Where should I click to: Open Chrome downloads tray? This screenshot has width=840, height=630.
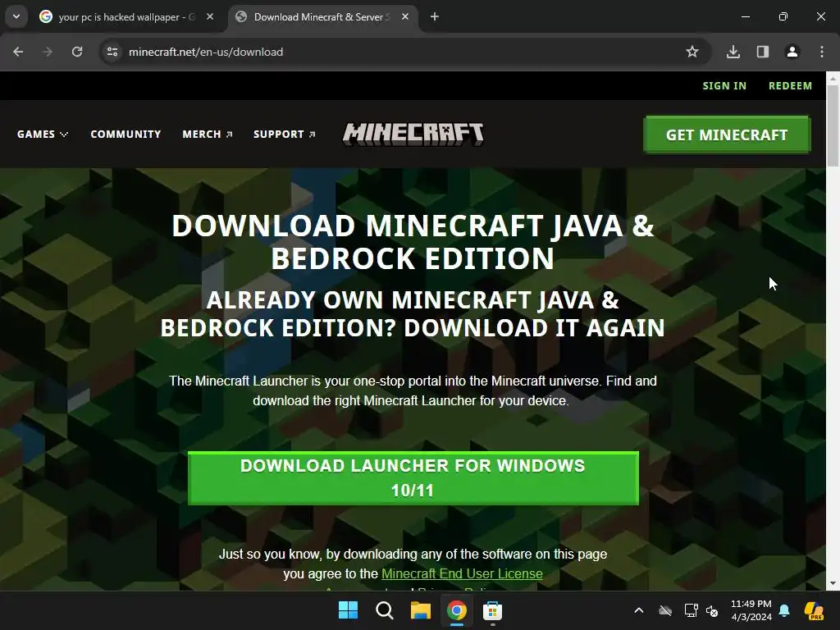(x=733, y=52)
